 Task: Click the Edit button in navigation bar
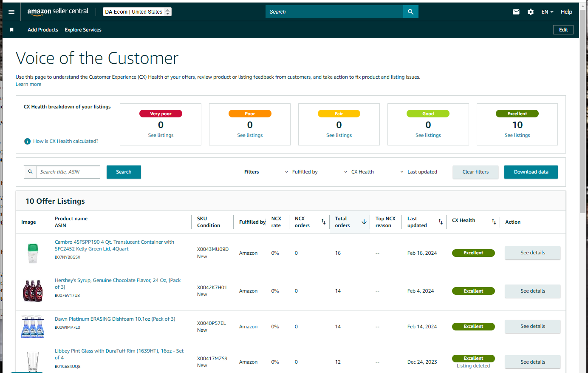pos(563,30)
